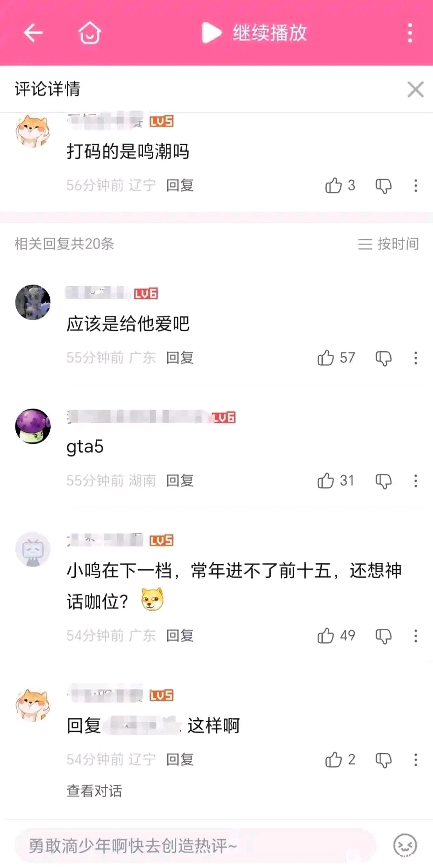The image size is (433, 868).
Task: Reply to the top comment from 辽宁
Action: coord(180,185)
